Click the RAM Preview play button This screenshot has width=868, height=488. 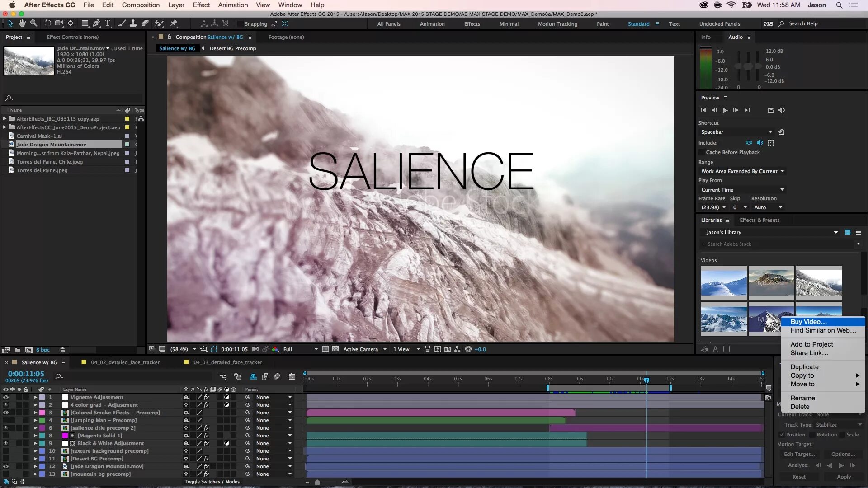[x=725, y=110]
